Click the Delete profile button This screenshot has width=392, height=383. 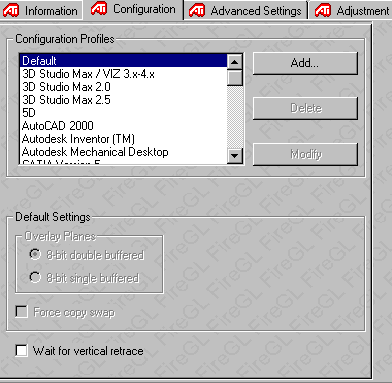(x=305, y=108)
